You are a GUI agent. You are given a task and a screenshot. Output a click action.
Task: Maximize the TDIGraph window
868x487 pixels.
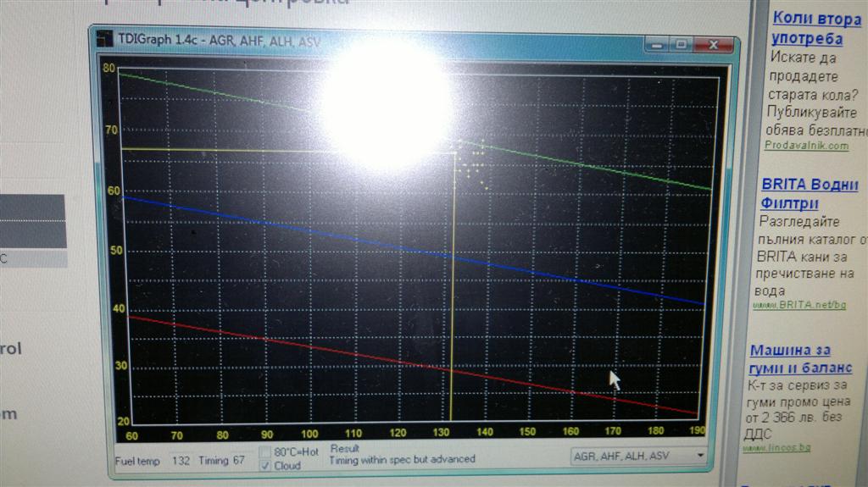681,44
